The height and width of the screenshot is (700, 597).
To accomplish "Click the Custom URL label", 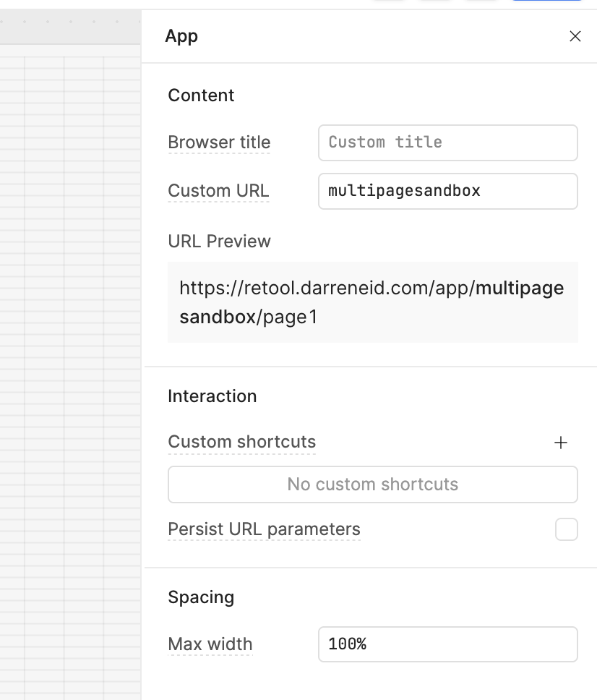I will pyautogui.click(x=218, y=191).
